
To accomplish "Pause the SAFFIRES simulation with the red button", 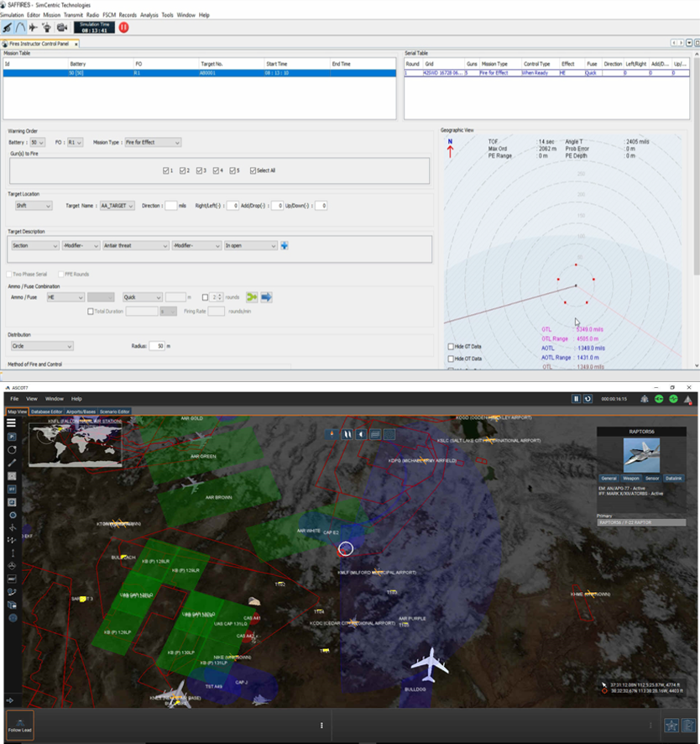I will 123,28.
